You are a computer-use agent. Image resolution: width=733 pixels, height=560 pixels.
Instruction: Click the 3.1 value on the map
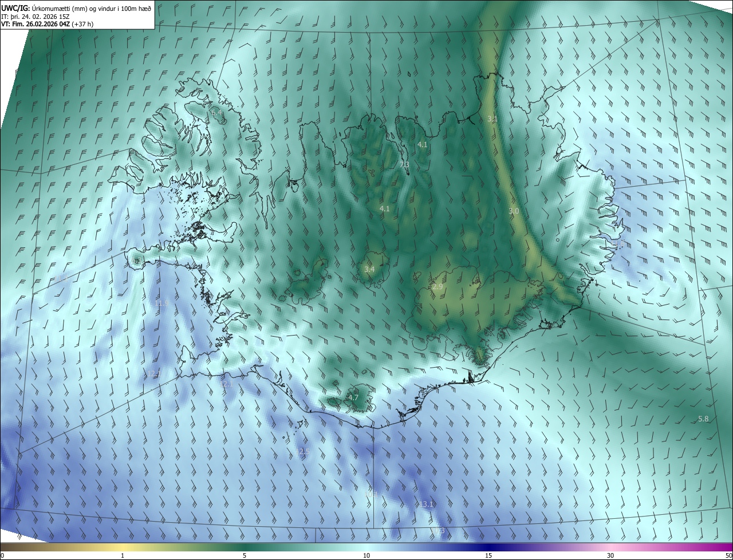pyautogui.click(x=492, y=119)
